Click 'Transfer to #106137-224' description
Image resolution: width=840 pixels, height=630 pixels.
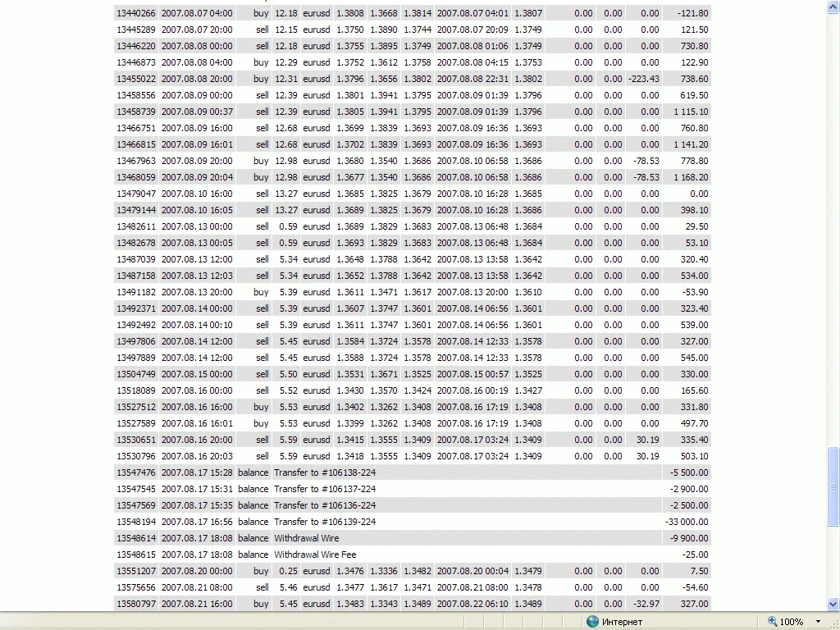325,489
